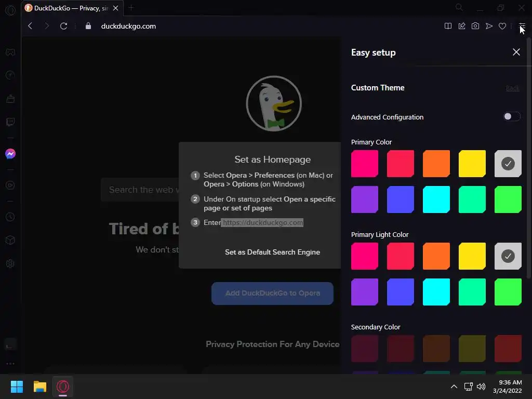Image resolution: width=532 pixels, height=399 pixels.
Task: Reload the DuckDuckGo page
Action: (x=63, y=26)
